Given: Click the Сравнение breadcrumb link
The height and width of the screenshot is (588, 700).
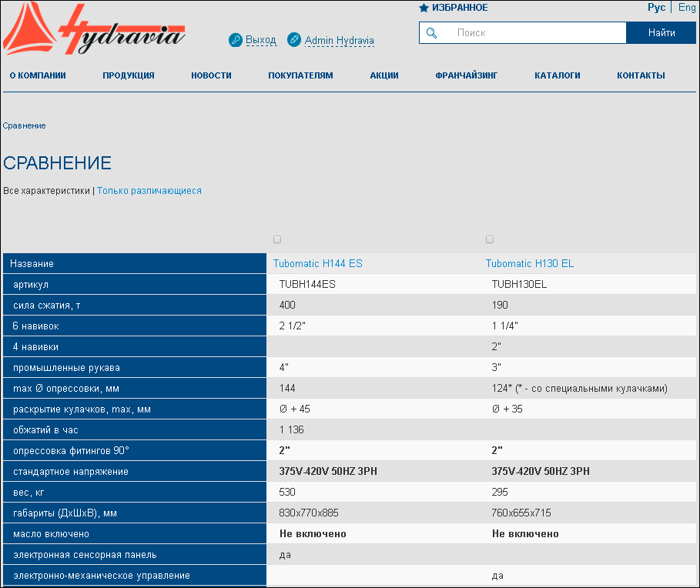Looking at the screenshot, I should pos(24,125).
